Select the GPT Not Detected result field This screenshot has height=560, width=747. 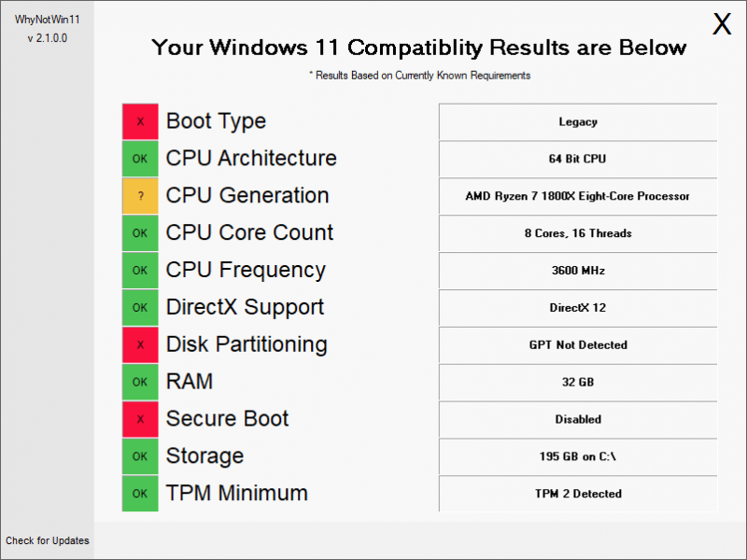(x=578, y=345)
